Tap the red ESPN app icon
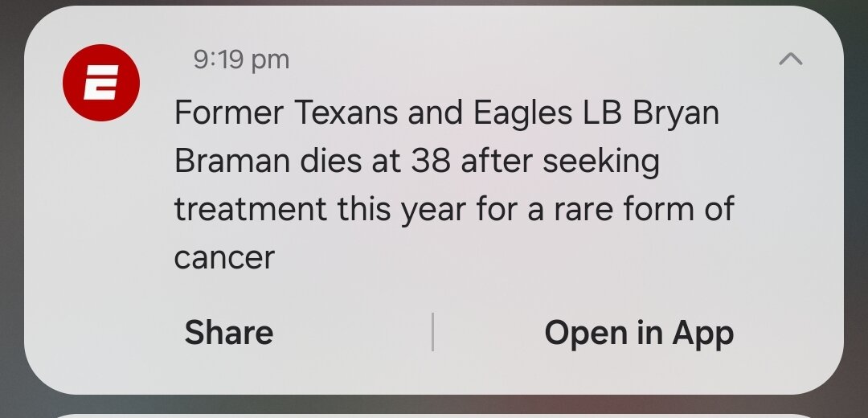Image resolution: width=868 pixels, height=418 pixels. 101,83
